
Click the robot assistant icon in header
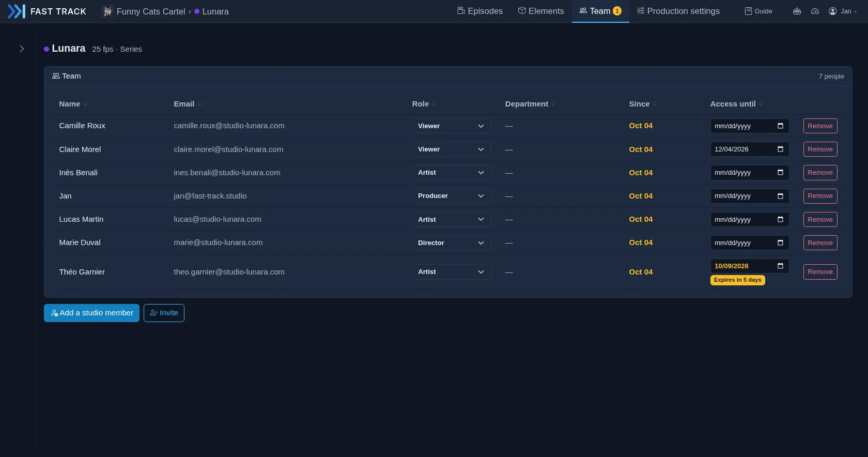797,11
